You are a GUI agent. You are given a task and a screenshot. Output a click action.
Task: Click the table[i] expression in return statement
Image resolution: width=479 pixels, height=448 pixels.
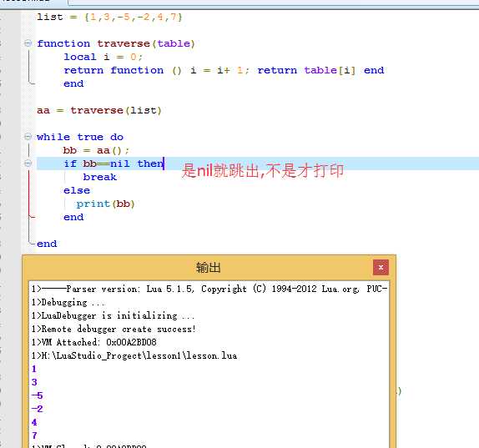330,70
